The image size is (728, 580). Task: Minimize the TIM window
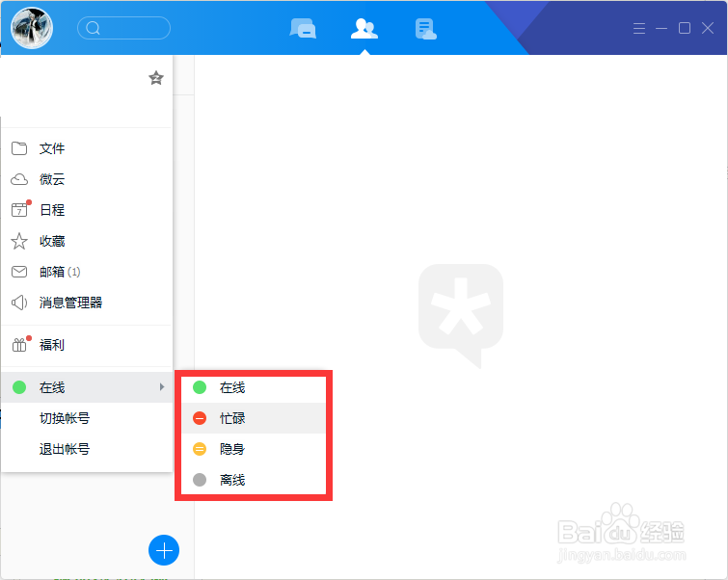[661, 28]
